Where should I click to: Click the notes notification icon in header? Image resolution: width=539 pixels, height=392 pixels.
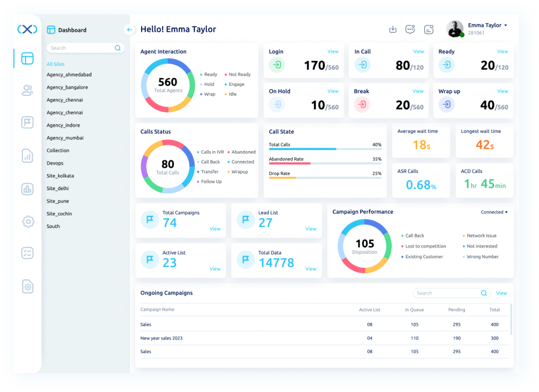429,30
